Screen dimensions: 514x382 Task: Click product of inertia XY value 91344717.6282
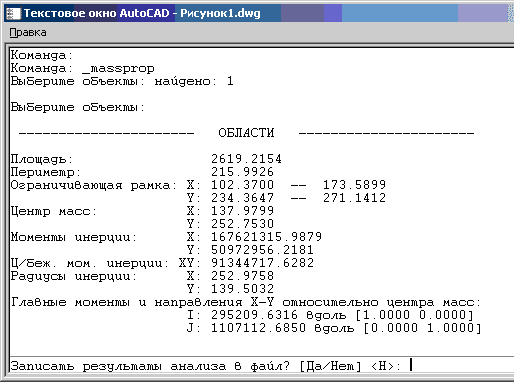click(x=262, y=263)
